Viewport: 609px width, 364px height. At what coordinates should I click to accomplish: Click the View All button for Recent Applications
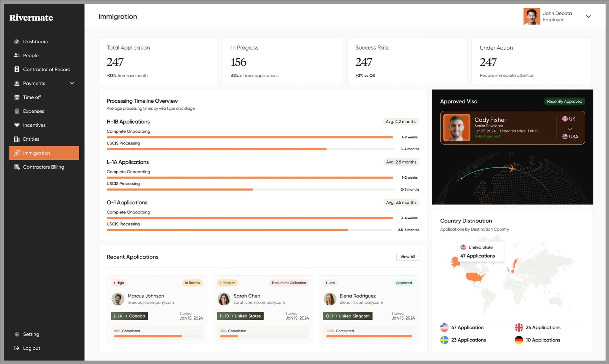pos(407,257)
